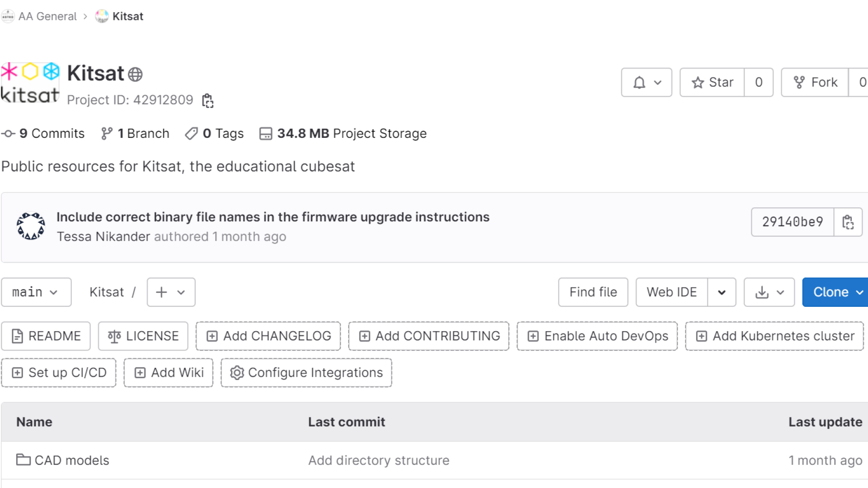Click the Find file button
This screenshot has width=868, height=488.
[593, 292]
